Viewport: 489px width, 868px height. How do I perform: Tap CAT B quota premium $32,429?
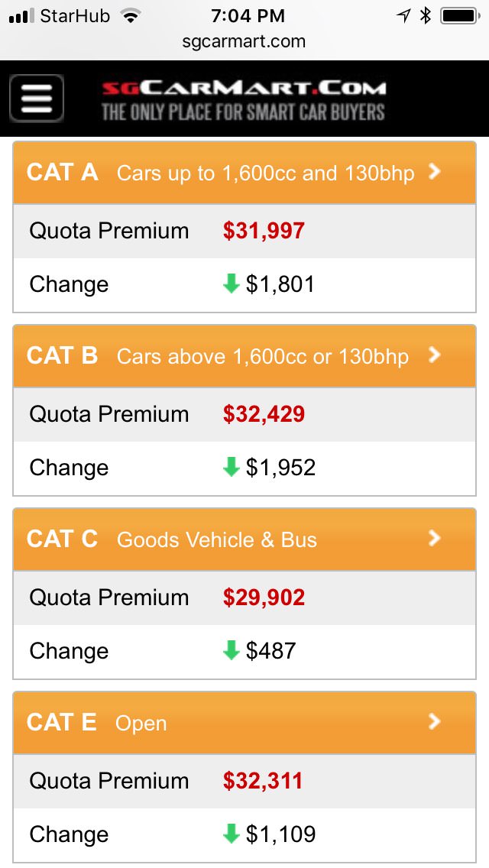264,414
